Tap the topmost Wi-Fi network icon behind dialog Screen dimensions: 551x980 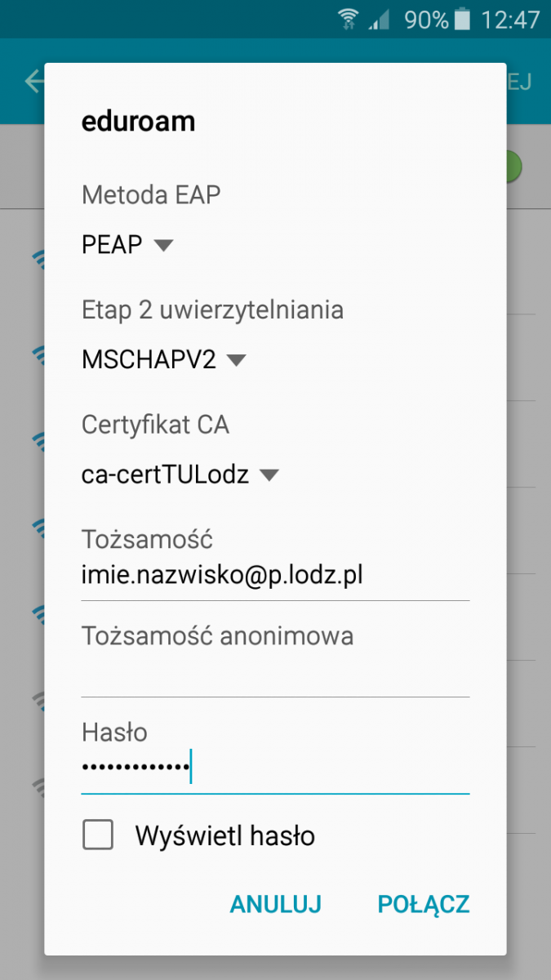coord(38,260)
